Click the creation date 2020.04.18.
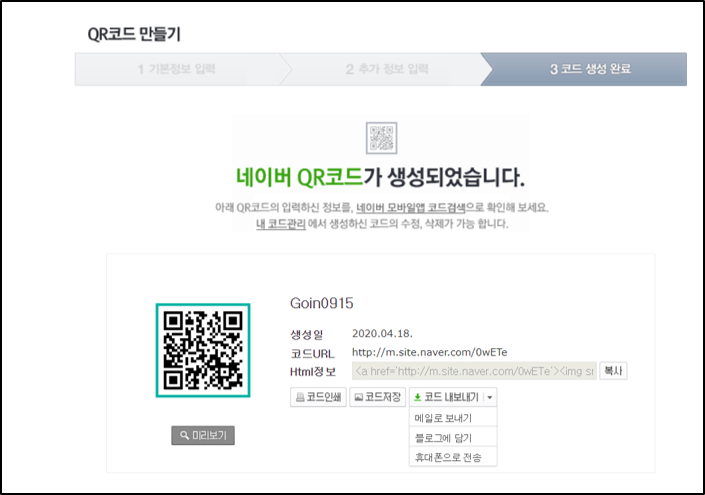 click(382, 334)
